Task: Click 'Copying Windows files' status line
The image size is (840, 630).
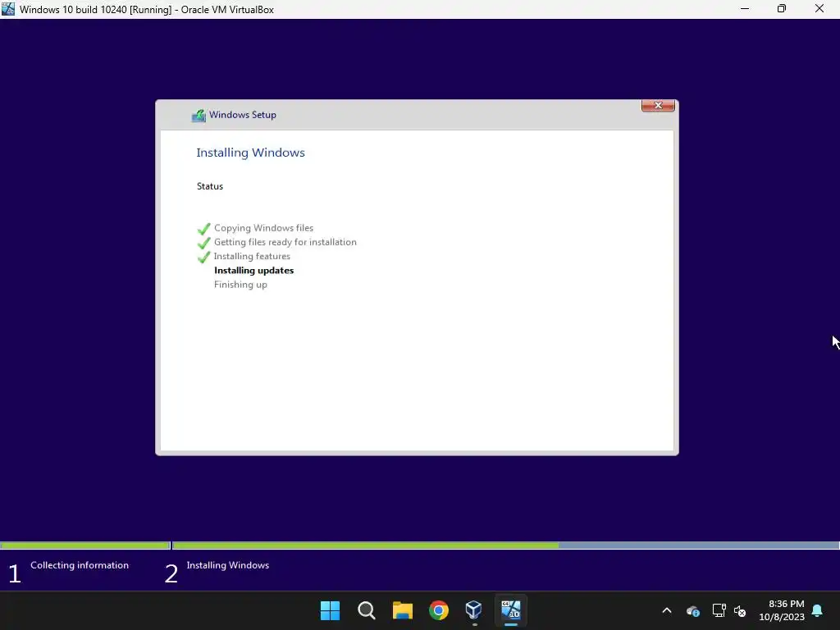Action: pyautogui.click(x=263, y=228)
